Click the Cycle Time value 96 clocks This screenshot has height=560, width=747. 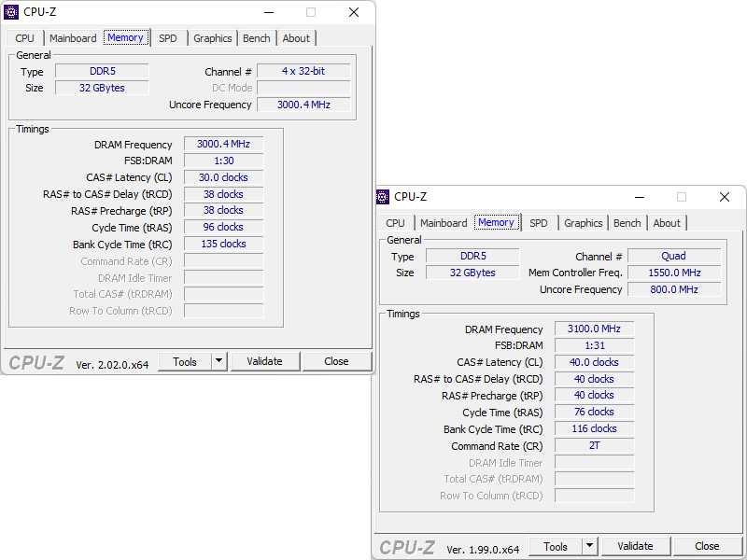223,227
